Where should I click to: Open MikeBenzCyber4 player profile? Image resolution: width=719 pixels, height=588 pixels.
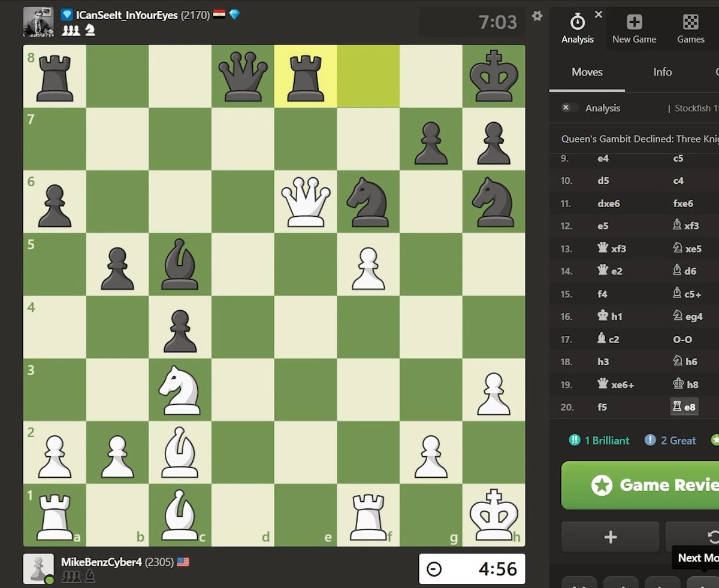[x=101, y=562]
